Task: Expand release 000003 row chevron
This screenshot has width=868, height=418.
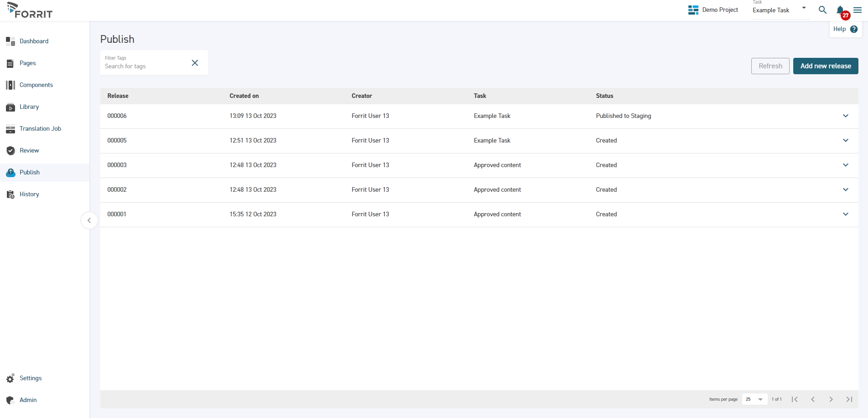Action: point(846,165)
